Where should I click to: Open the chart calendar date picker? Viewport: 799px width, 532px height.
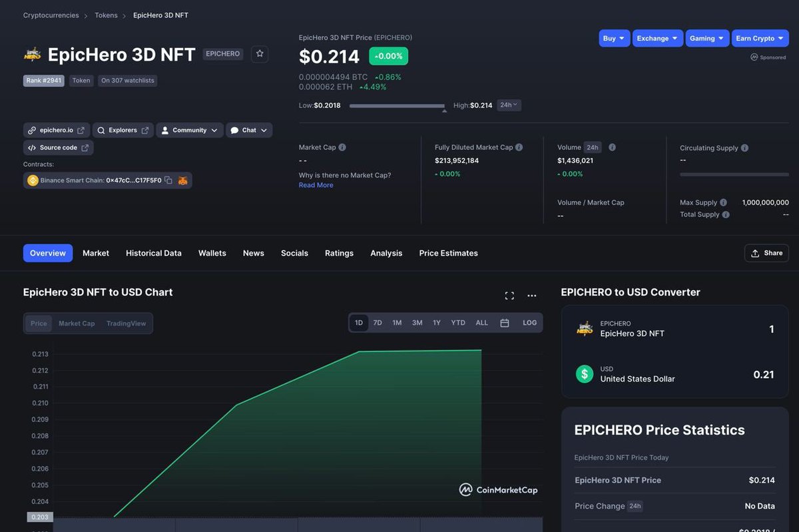click(505, 323)
